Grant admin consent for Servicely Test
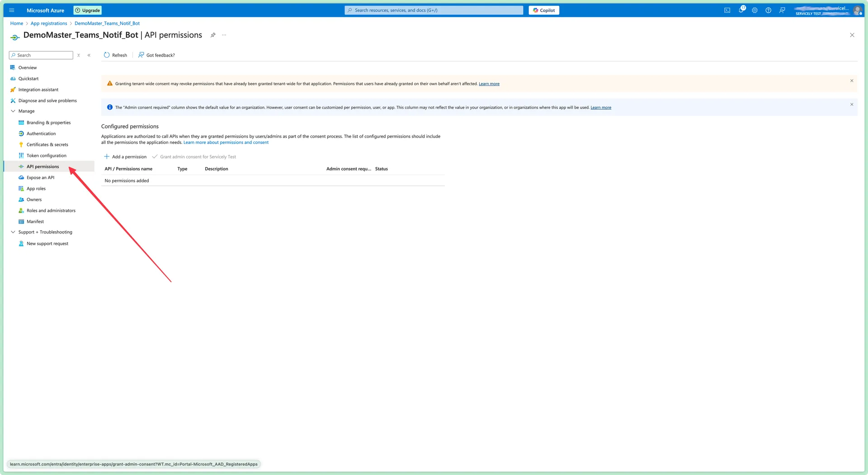Image resolution: width=868 pixels, height=475 pixels. point(194,157)
